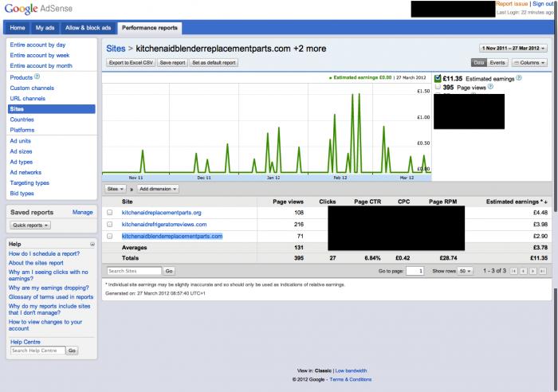Open Platforms report
This screenshot has width=558, height=392.
pyautogui.click(x=22, y=130)
